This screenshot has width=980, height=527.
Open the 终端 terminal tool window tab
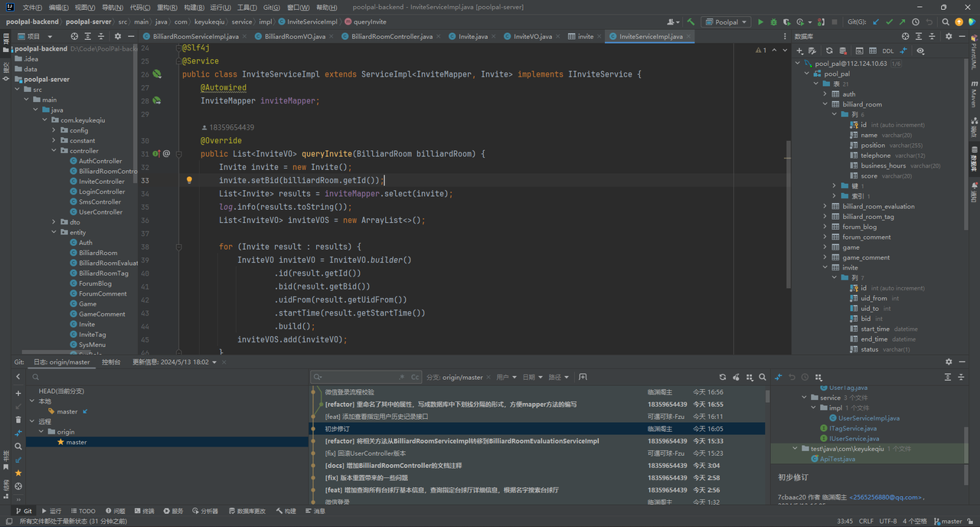pyautogui.click(x=144, y=511)
